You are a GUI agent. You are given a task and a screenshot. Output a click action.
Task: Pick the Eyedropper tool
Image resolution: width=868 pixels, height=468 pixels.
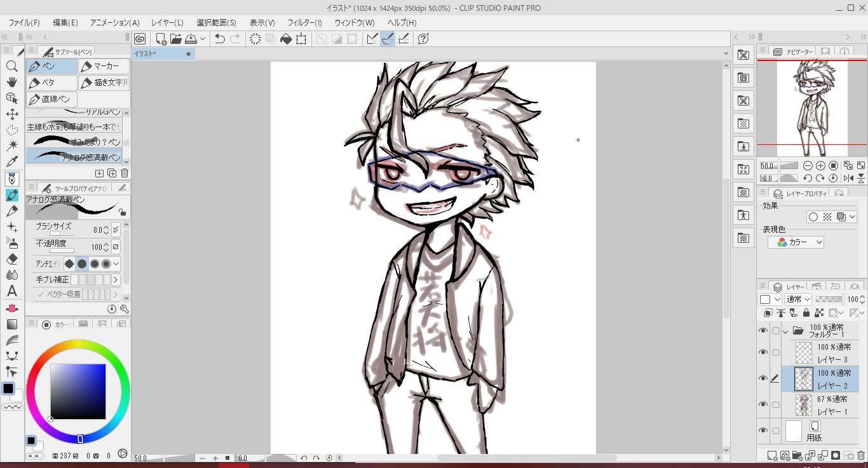(11, 162)
